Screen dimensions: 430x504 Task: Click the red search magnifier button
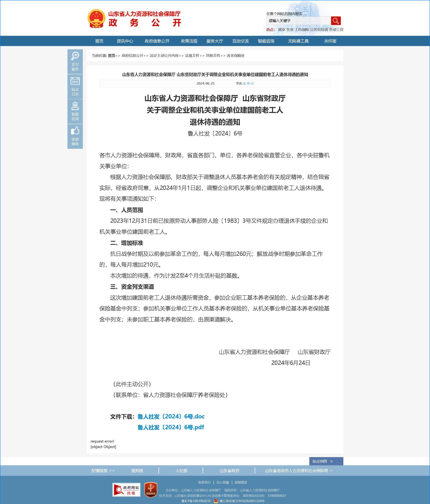point(336,21)
